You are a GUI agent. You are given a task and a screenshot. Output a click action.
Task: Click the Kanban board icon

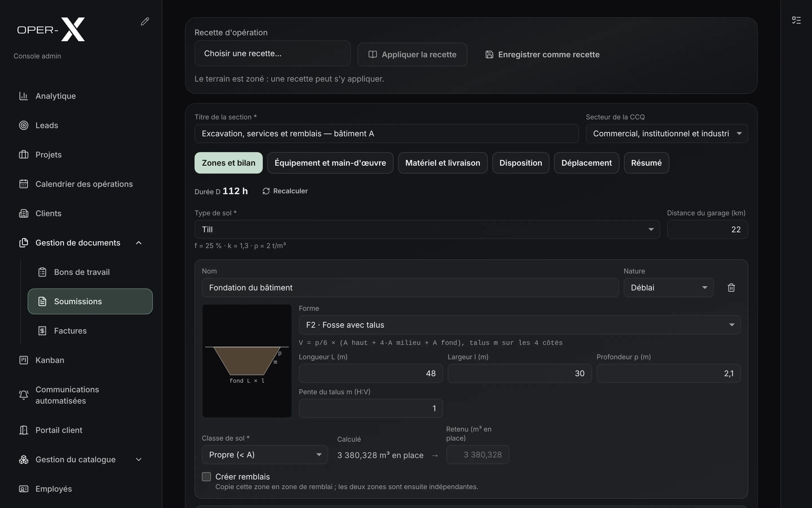(x=23, y=360)
